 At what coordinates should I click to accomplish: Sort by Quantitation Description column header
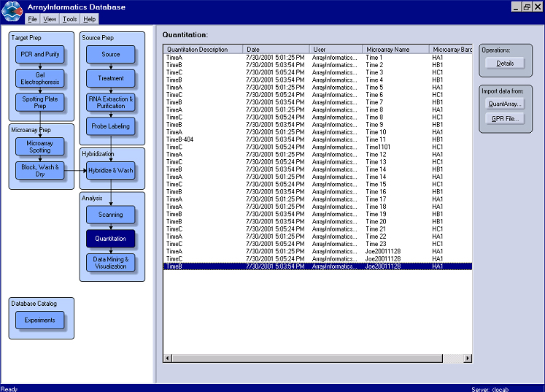click(x=203, y=50)
